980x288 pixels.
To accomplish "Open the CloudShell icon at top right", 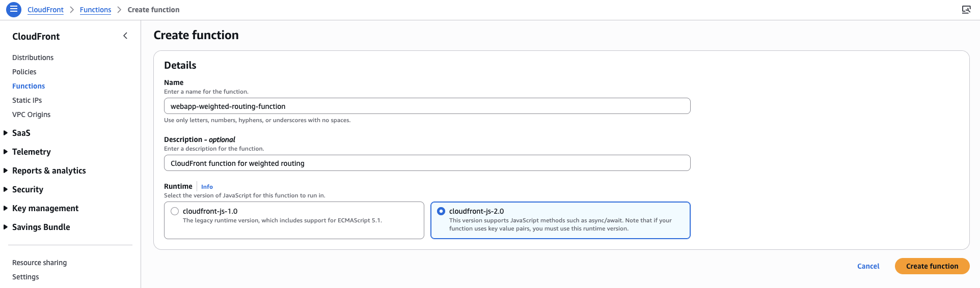I will (966, 10).
